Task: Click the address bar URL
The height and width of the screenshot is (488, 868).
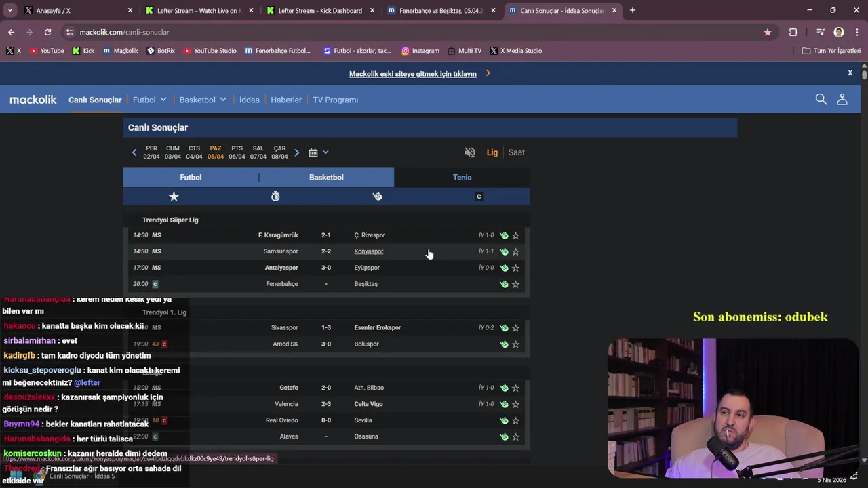Action: 124,32
